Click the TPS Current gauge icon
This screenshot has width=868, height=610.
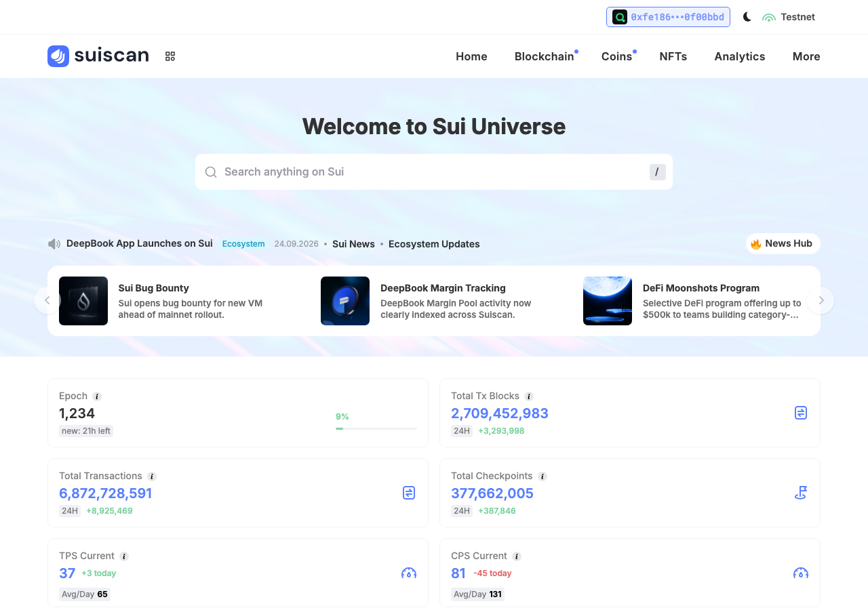point(409,573)
